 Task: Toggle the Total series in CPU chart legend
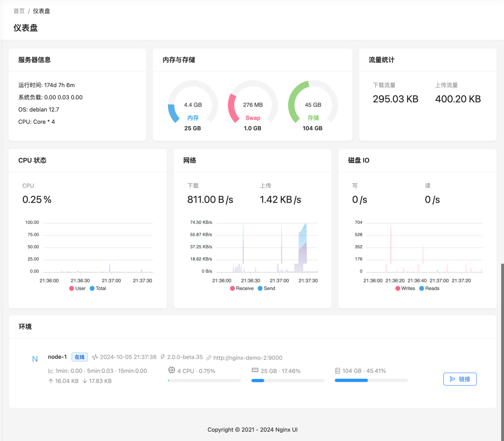pyautogui.click(x=98, y=288)
